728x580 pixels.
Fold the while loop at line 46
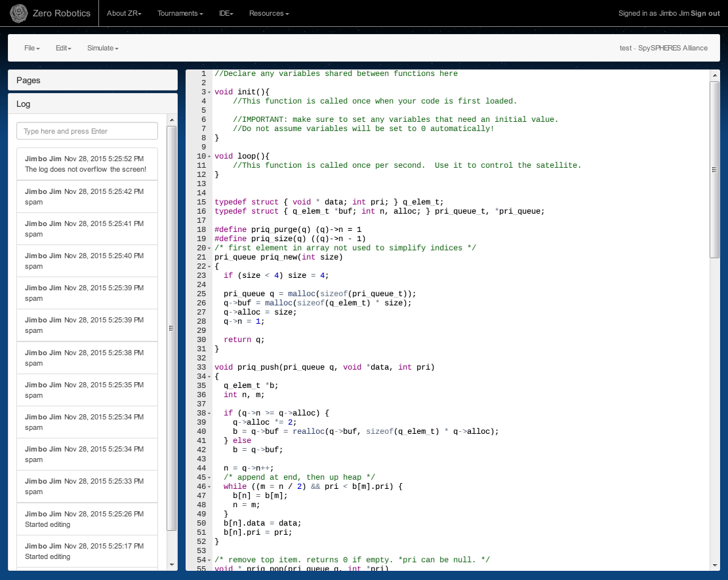tap(209, 487)
